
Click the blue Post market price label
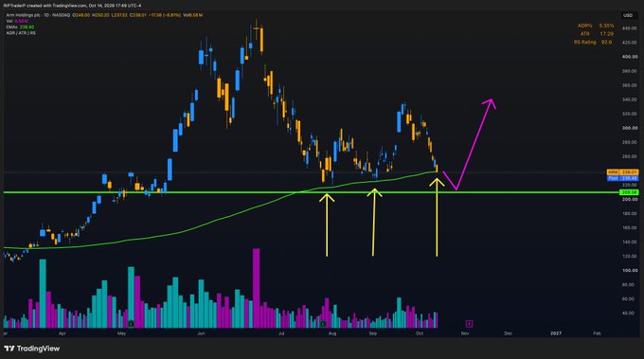coord(622,178)
